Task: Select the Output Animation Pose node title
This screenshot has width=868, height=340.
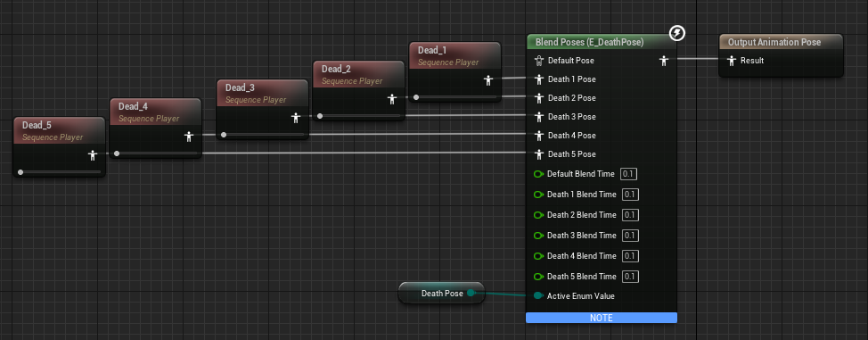Action: pyautogui.click(x=774, y=42)
